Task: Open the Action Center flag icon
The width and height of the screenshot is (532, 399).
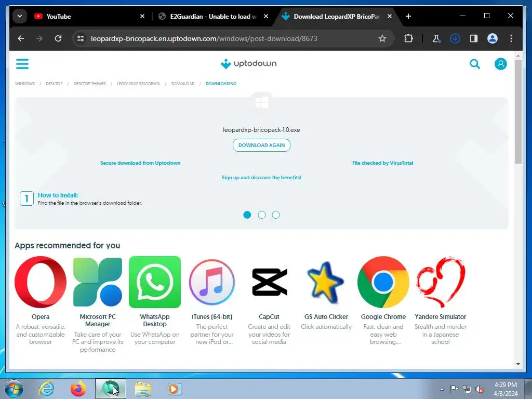Action: (x=454, y=389)
